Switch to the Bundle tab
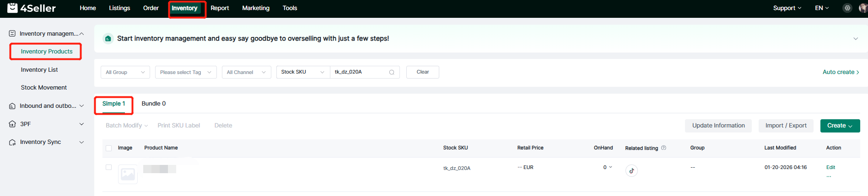 [153, 104]
